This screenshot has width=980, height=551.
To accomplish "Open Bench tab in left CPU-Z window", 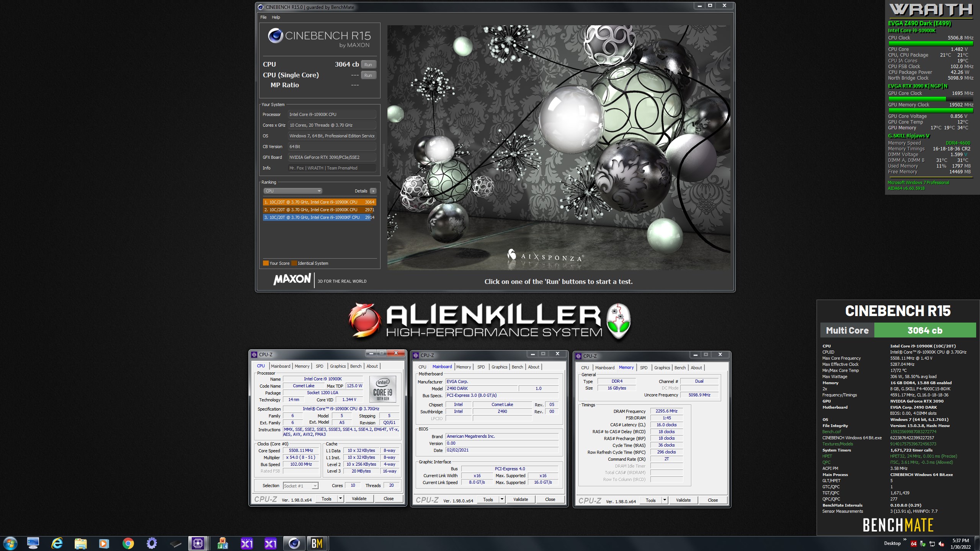I will tap(356, 366).
